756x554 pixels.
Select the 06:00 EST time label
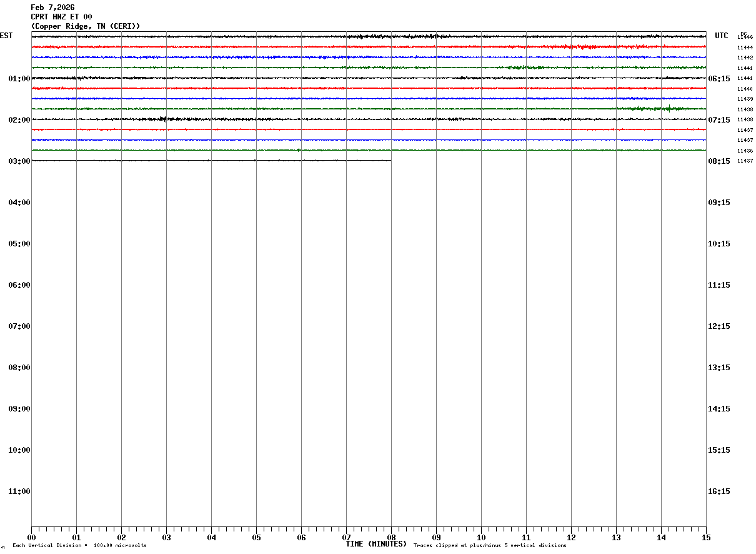point(19,285)
